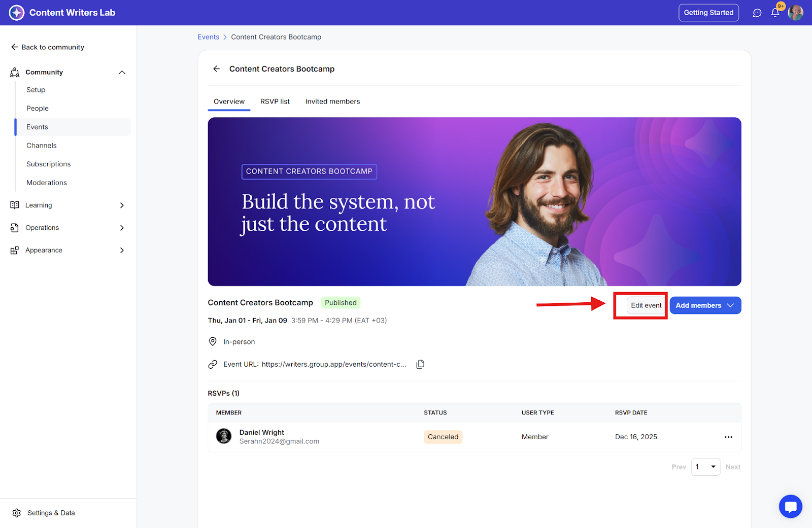Click the Community people icon in sidebar
The width and height of the screenshot is (812, 528).
[x=15, y=73]
